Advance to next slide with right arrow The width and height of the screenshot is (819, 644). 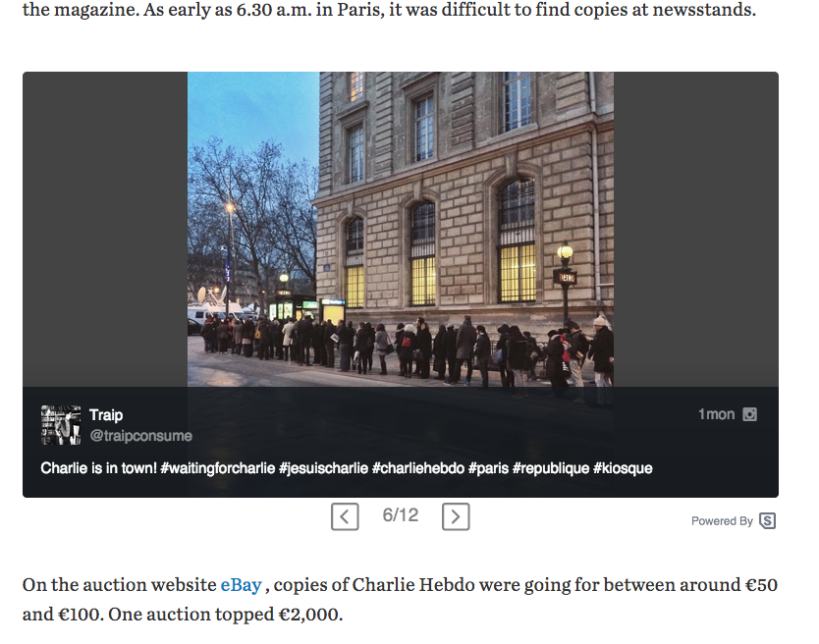pos(456,516)
